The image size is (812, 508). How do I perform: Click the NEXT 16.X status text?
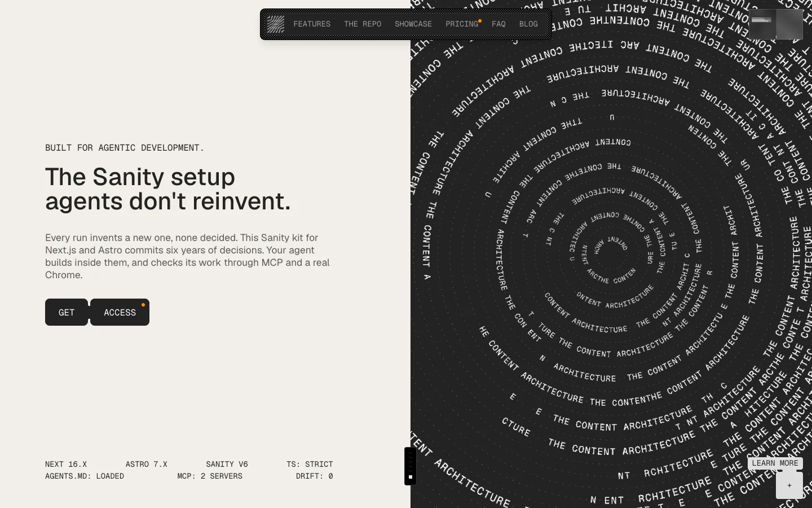click(66, 465)
